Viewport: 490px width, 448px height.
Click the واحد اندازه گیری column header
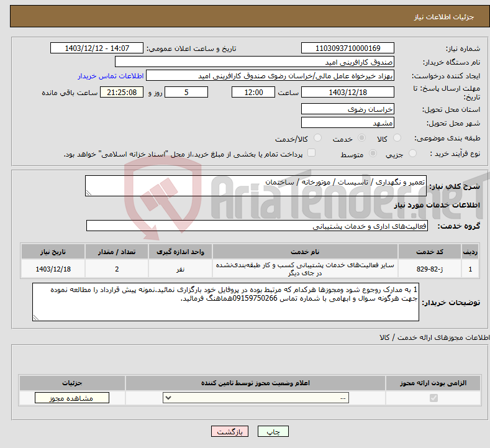click(x=180, y=252)
